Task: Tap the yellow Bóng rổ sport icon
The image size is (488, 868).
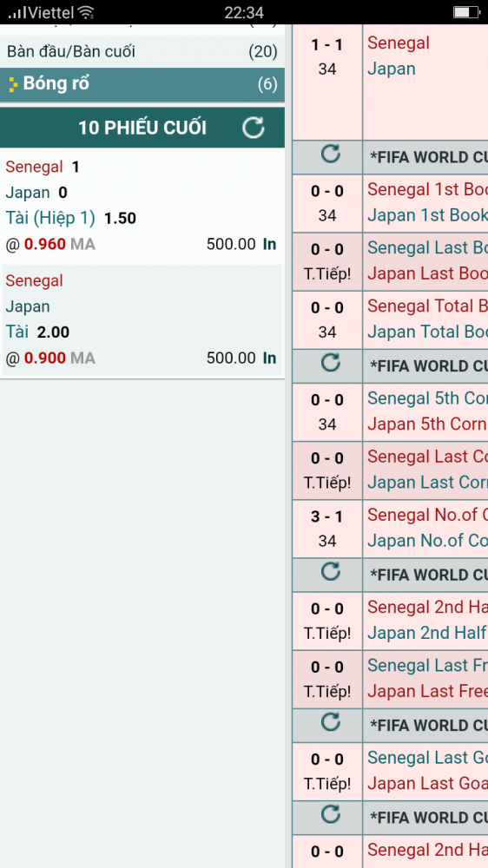Action: point(13,85)
